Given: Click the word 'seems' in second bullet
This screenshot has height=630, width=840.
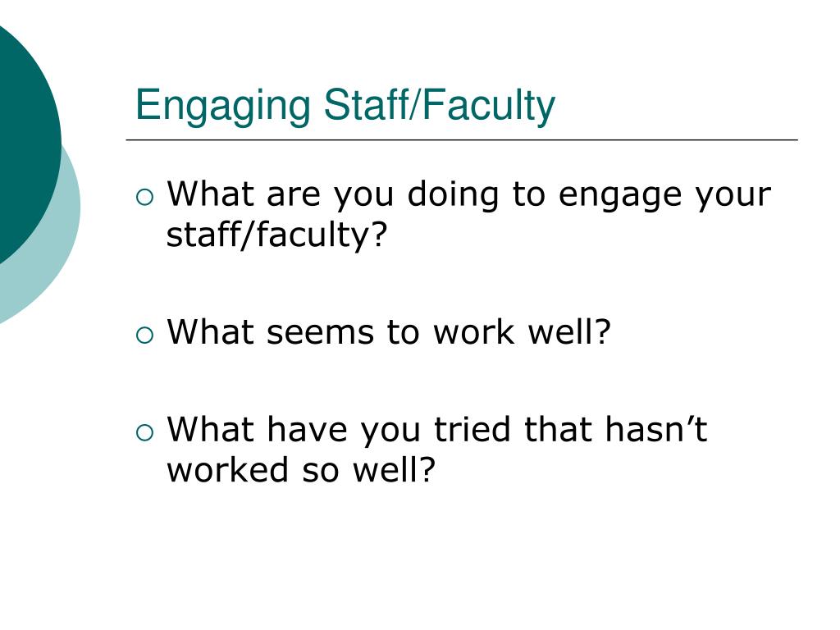Looking at the screenshot, I should pos(320,333).
